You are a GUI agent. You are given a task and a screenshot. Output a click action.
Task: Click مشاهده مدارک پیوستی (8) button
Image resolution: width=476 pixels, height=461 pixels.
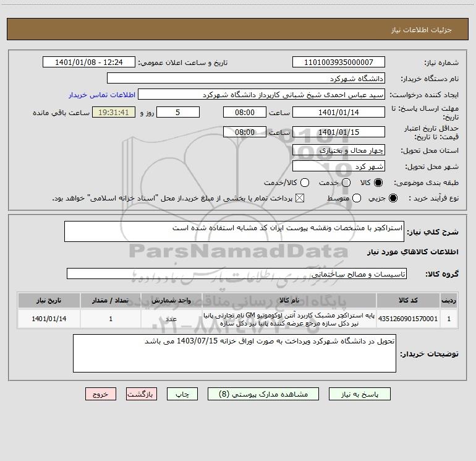pyautogui.click(x=263, y=394)
